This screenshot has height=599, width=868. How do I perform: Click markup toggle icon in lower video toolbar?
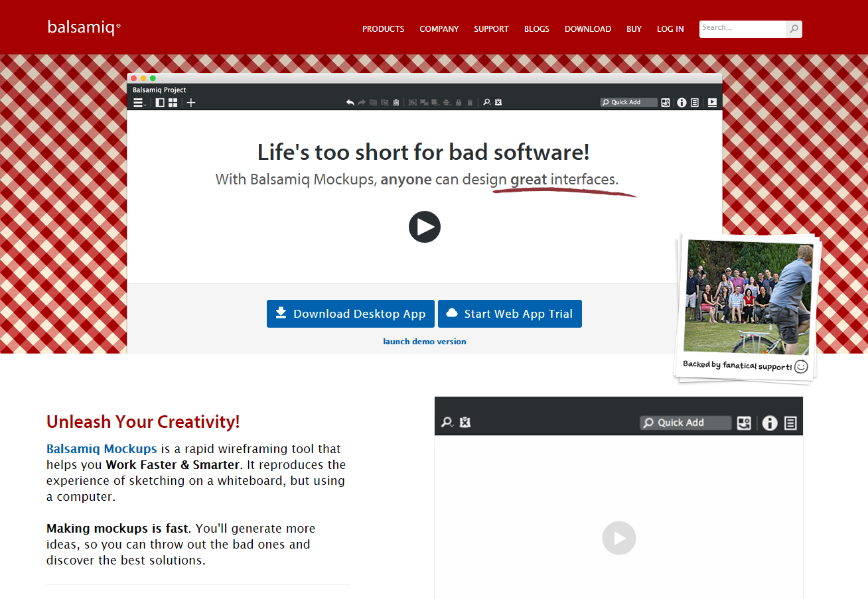coord(465,423)
